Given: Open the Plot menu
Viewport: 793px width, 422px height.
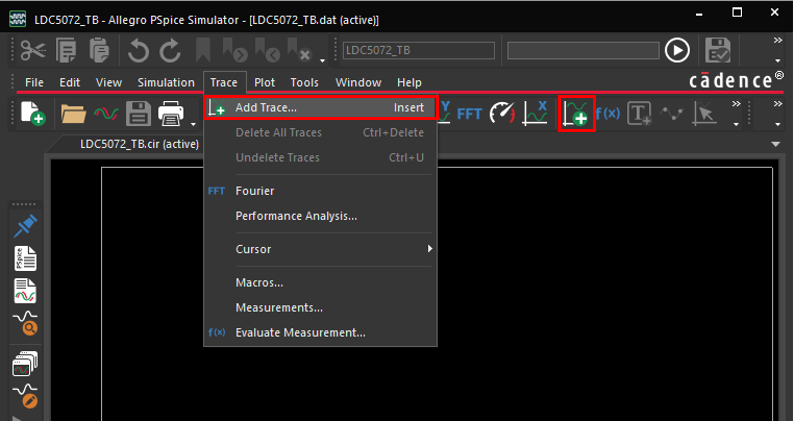Looking at the screenshot, I should pos(265,82).
